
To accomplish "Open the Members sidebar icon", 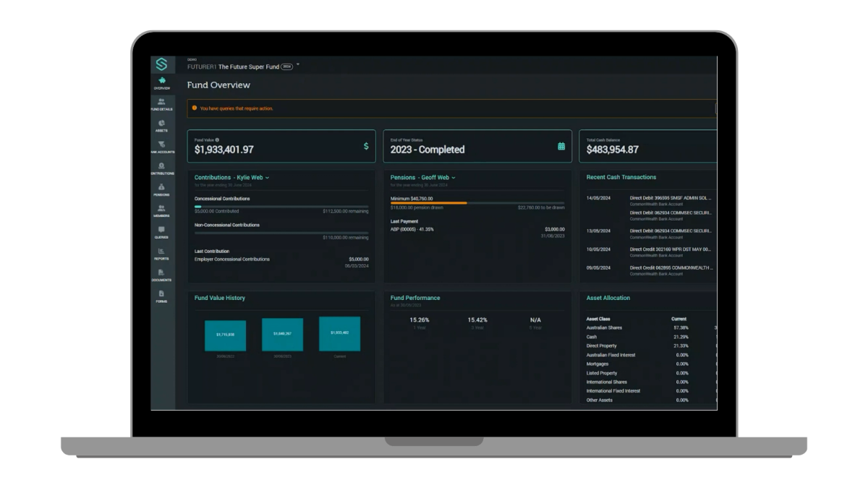I will pyautogui.click(x=161, y=208).
